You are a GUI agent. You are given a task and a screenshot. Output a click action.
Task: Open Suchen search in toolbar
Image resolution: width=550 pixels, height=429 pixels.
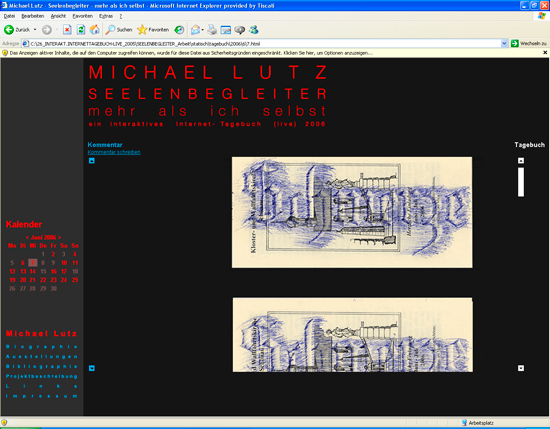[x=119, y=30]
